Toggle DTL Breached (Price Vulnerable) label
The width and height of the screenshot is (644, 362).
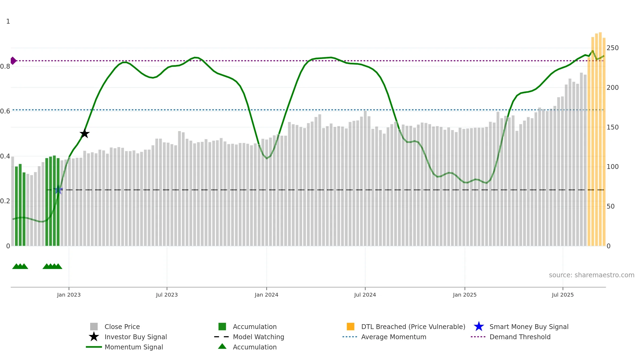(413, 327)
